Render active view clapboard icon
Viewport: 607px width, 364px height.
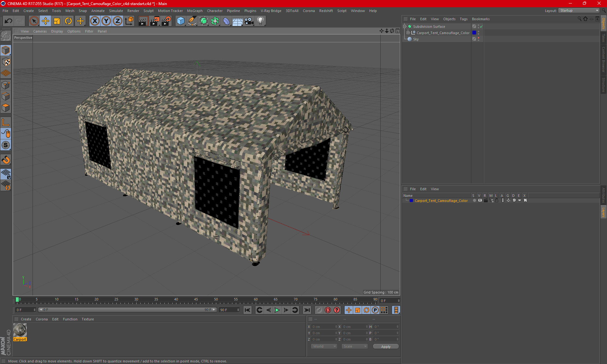[143, 21]
